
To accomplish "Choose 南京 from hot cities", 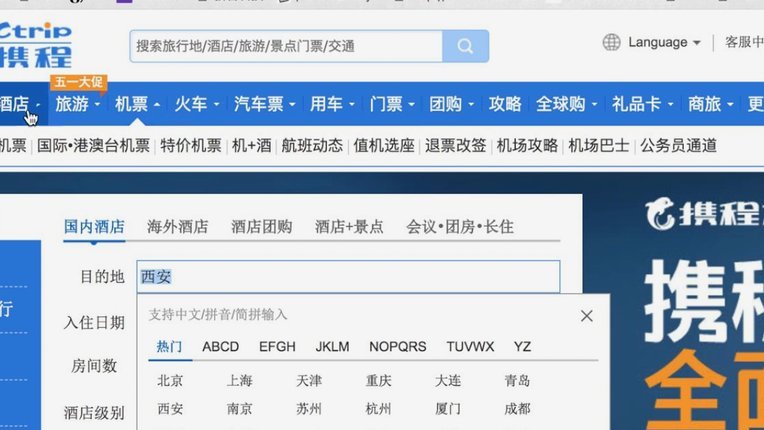I will tap(239, 409).
